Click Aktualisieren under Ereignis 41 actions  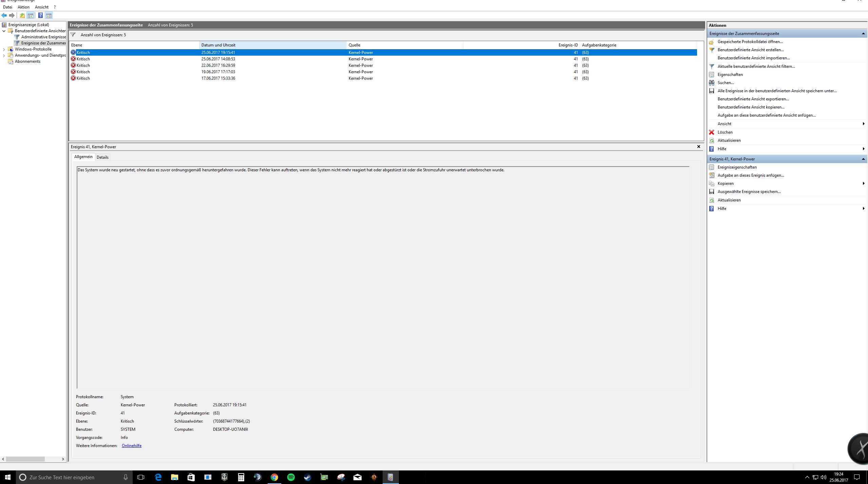[x=729, y=200]
